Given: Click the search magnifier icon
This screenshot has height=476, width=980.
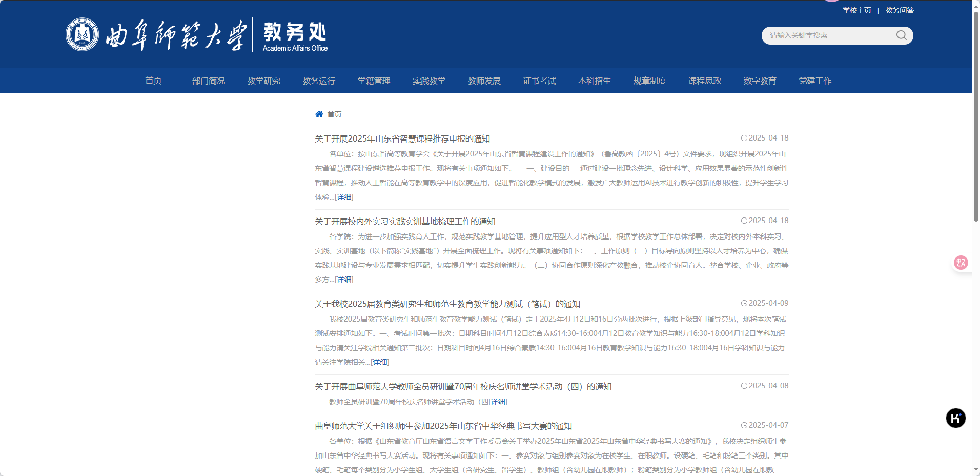Looking at the screenshot, I should tap(901, 35).
